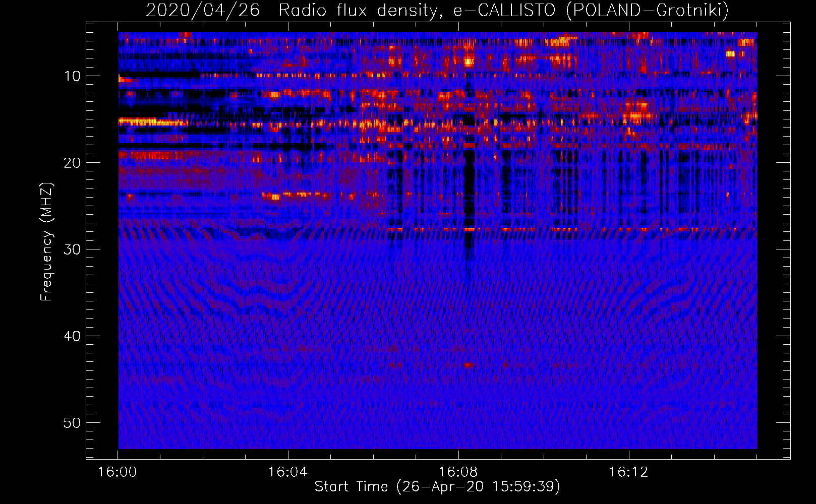
Task: Click the red spot near 44 MHz at 16:08
Action: pos(469,365)
